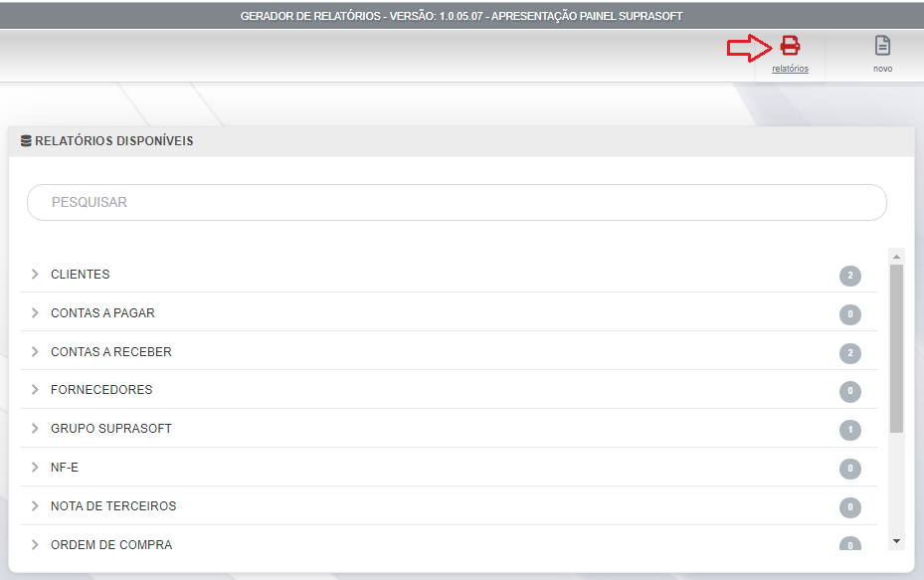Expand the FORNECEDORES chevron
Viewport: 924px width, 580px height.
(35, 390)
